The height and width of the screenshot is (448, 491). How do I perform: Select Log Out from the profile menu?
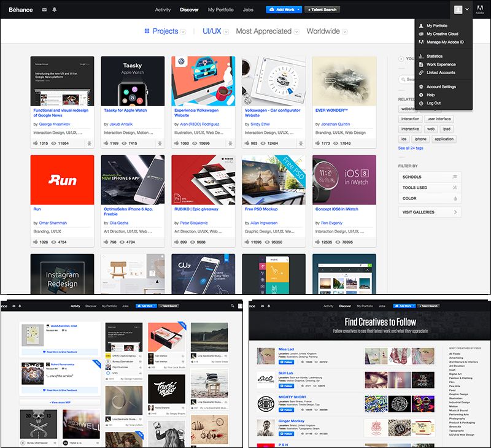click(433, 103)
